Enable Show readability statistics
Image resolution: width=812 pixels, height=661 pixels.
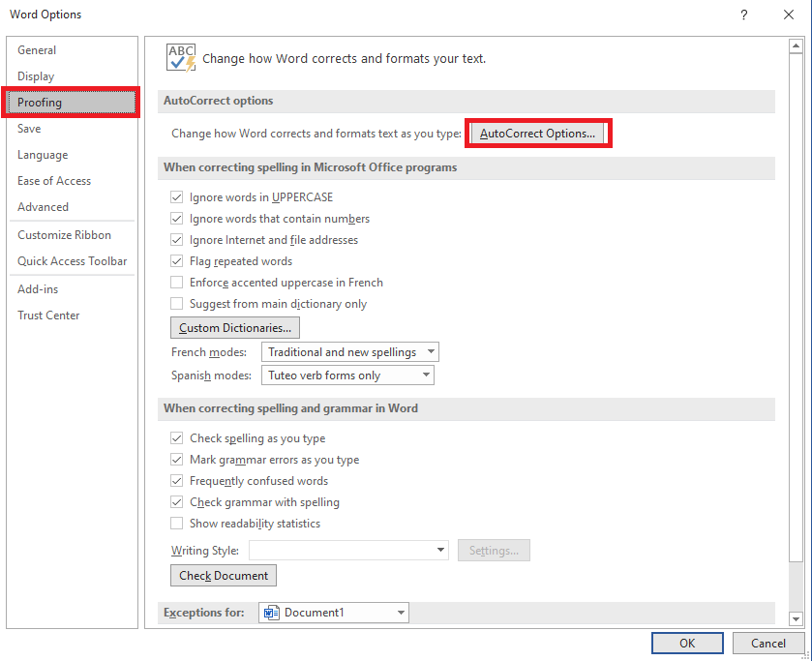click(176, 524)
